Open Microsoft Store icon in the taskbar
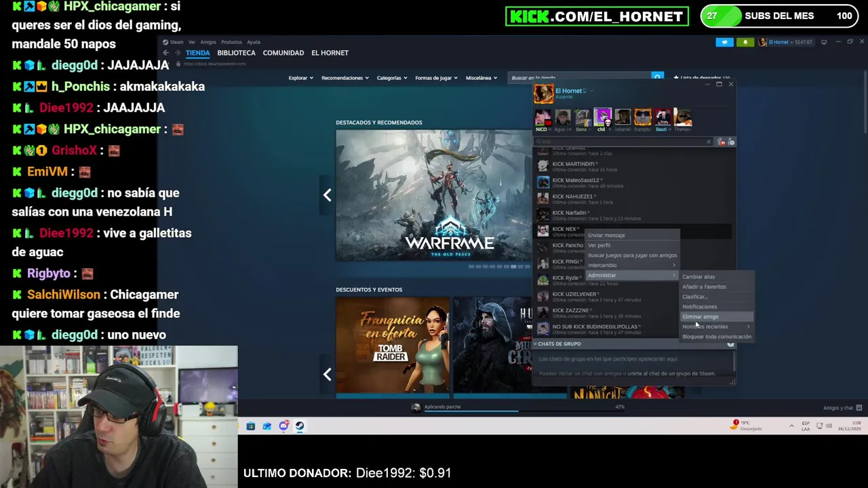This screenshot has width=868, height=488. coord(251,426)
